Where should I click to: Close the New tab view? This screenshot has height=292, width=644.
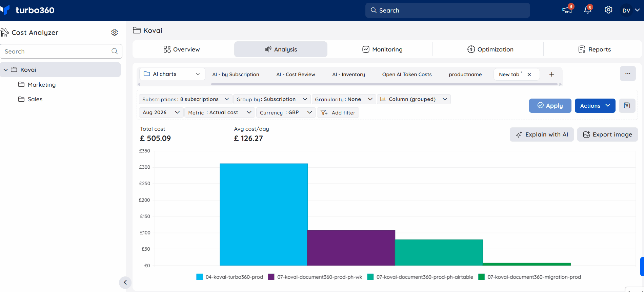[529, 74]
